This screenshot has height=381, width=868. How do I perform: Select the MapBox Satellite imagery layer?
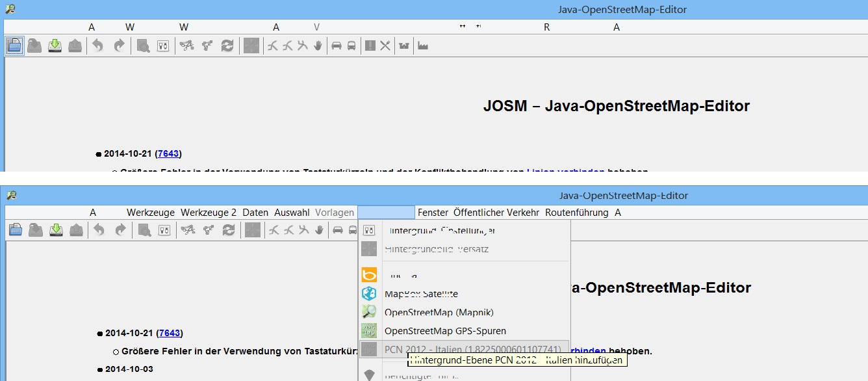click(464, 294)
